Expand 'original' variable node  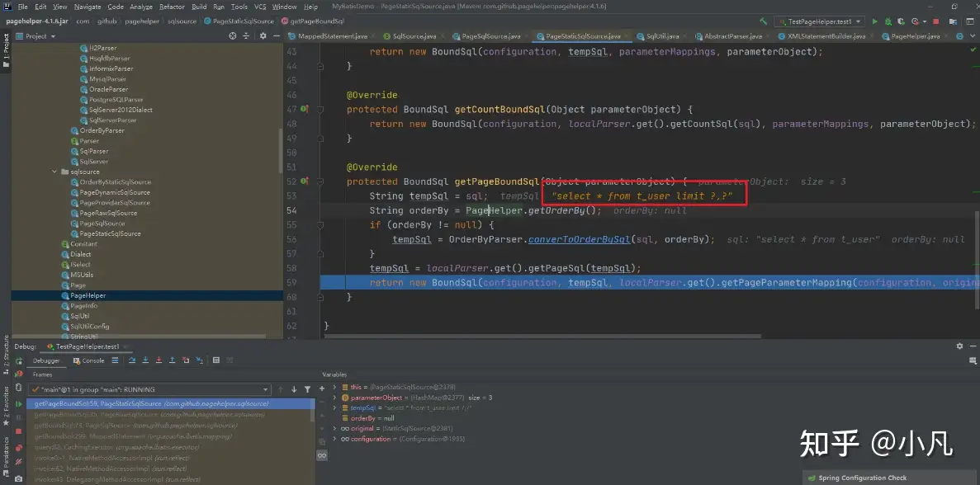click(336, 428)
